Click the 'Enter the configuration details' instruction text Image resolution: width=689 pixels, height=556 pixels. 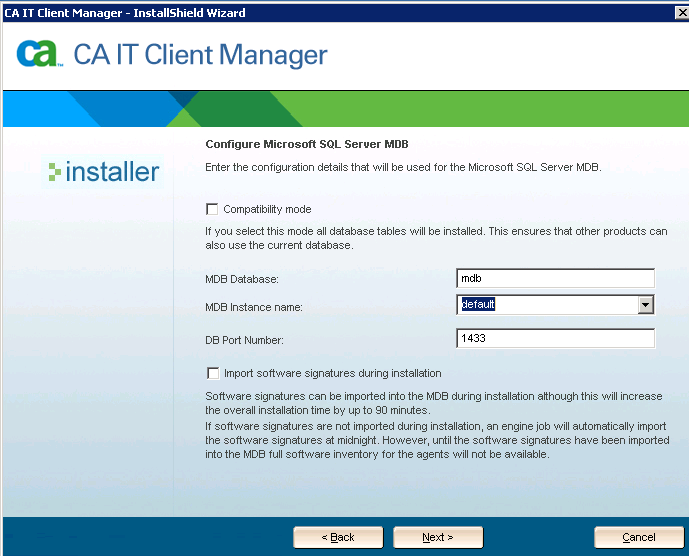pyautogui.click(x=403, y=167)
